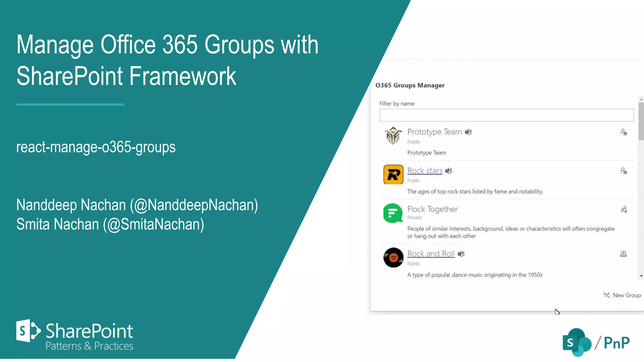Click the Teams icon beside Rock and Roll

(x=461, y=254)
